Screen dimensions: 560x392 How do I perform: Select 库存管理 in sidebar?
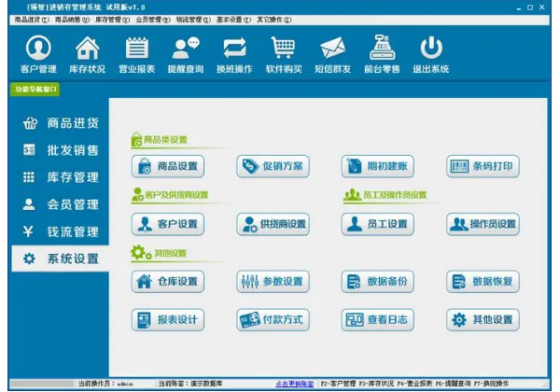click(61, 177)
